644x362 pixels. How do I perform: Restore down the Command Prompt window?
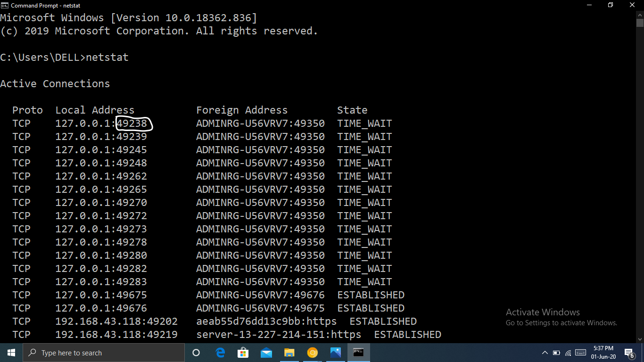click(611, 5)
